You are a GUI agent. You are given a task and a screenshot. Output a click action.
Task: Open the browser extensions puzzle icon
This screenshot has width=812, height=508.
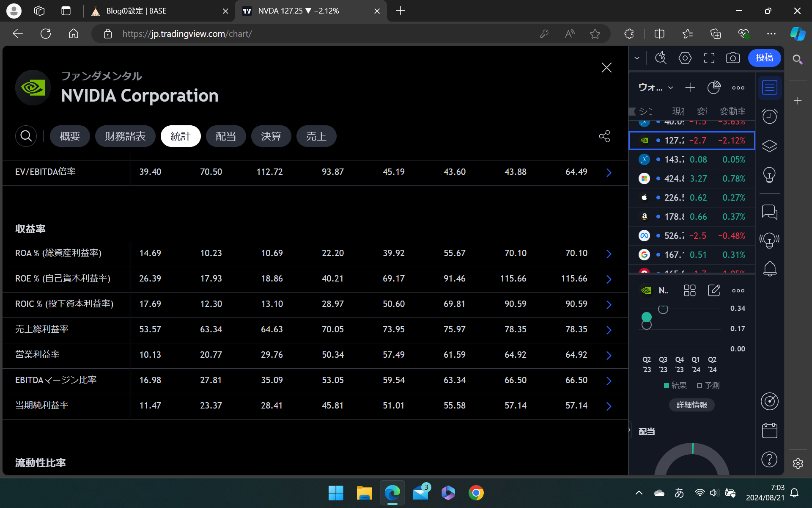629,34
